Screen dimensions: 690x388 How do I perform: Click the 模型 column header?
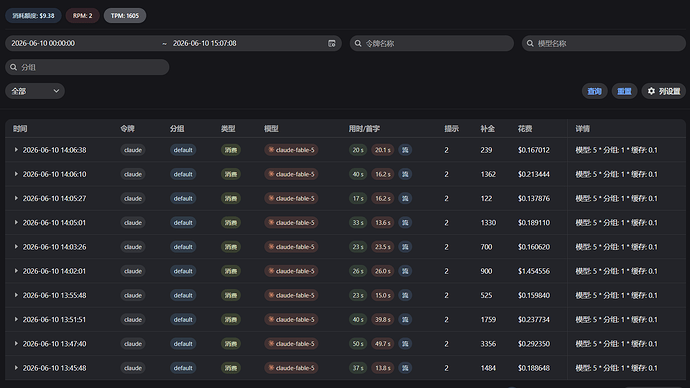271,128
